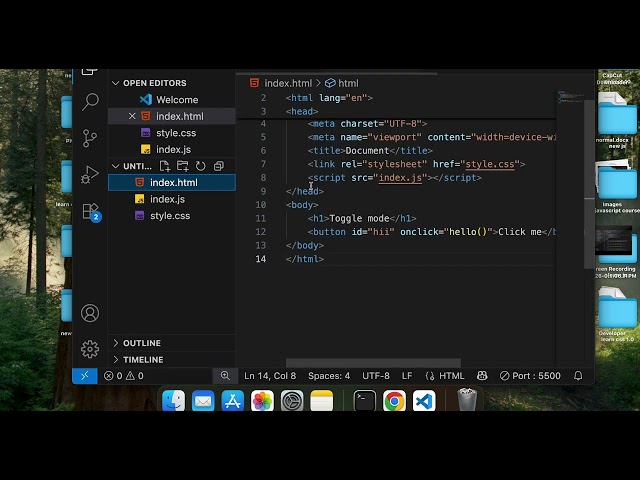Open System Settings from the Dock
Screen dimensions: 640x480
tap(292, 401)
